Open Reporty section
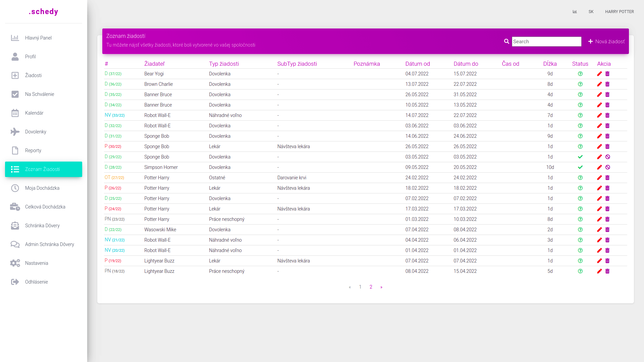This screenshot has height=362, width=644. click(x=44, y=150)
